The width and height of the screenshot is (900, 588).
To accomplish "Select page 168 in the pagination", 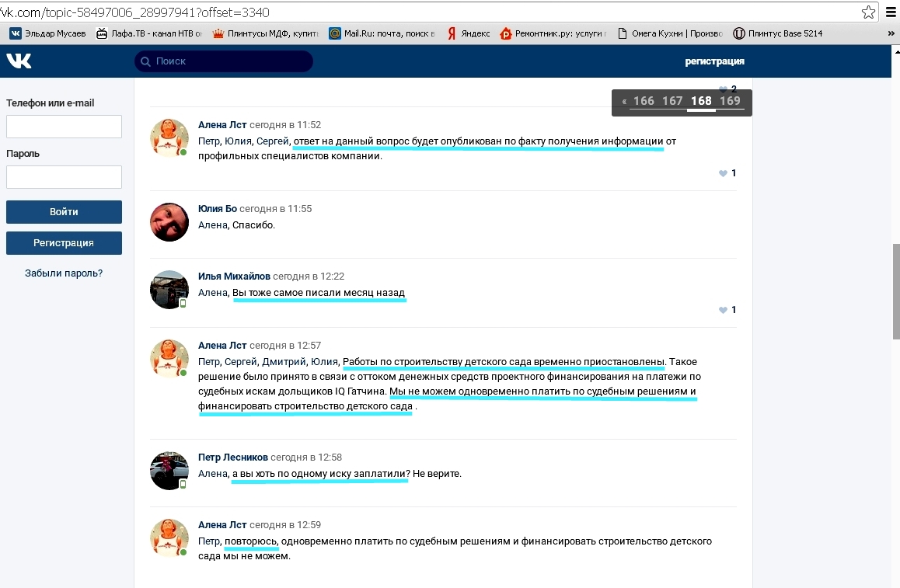I will pos(701,101).
